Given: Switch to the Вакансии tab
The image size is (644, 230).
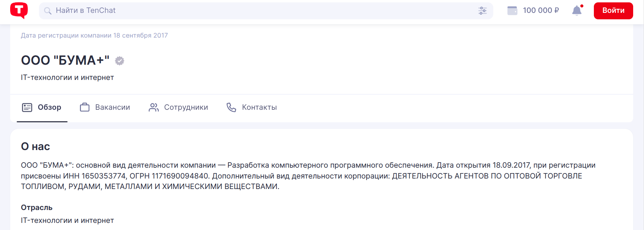Looking at the screenshot, I should coord(105,107).
